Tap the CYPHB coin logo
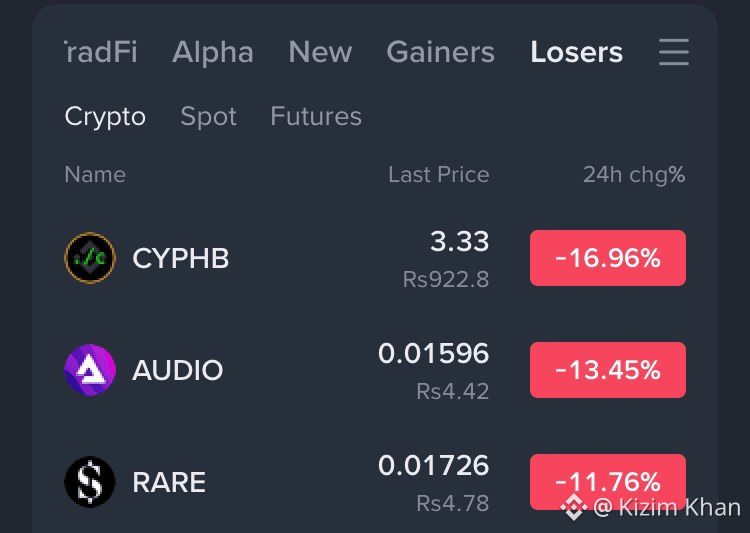 [x=90, y=258]
